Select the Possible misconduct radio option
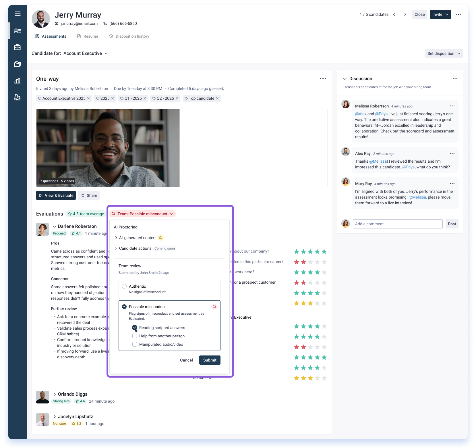 click(124, 307)
